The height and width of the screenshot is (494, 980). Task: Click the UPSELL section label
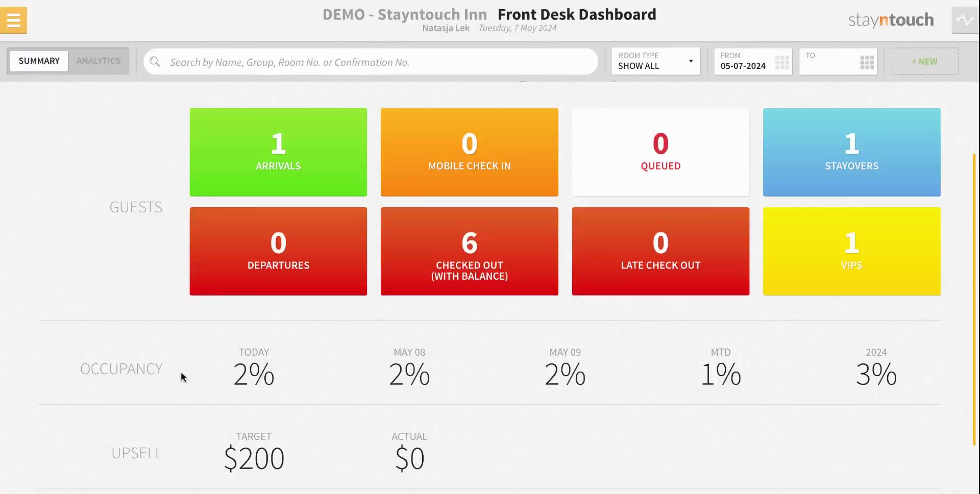(x=137, y=453)
